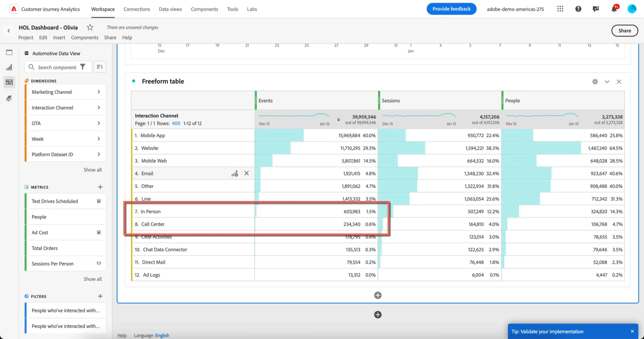Click Show all under Dimensions
Screen dimensions: 644x339
(92, 170)
